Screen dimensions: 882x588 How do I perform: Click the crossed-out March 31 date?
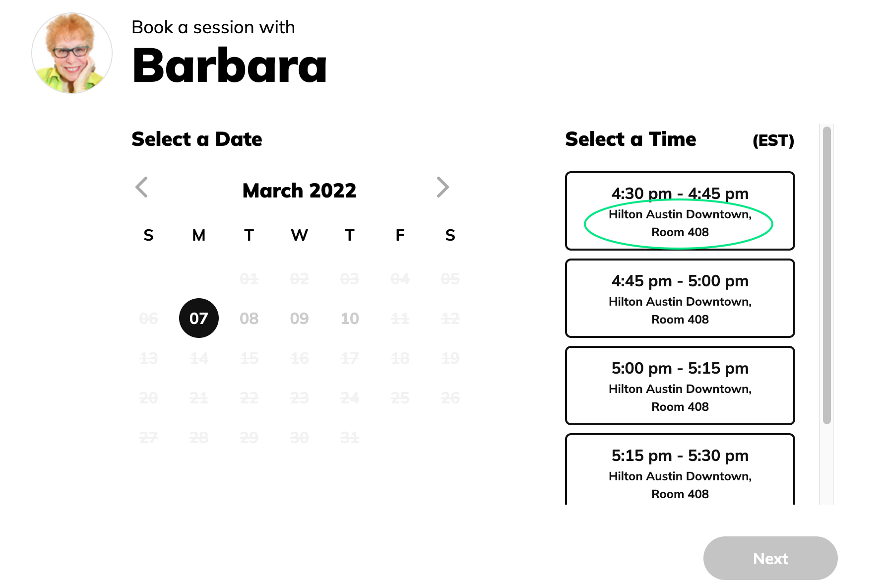350,437
